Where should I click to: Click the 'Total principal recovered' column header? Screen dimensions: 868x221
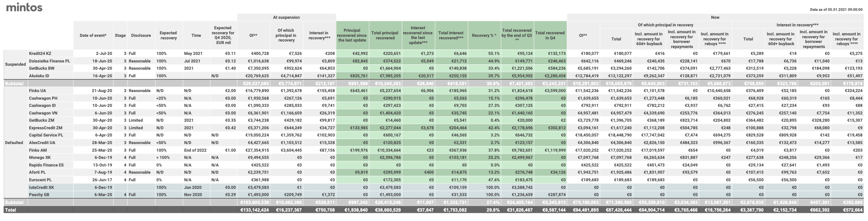(x=385, y=35)
